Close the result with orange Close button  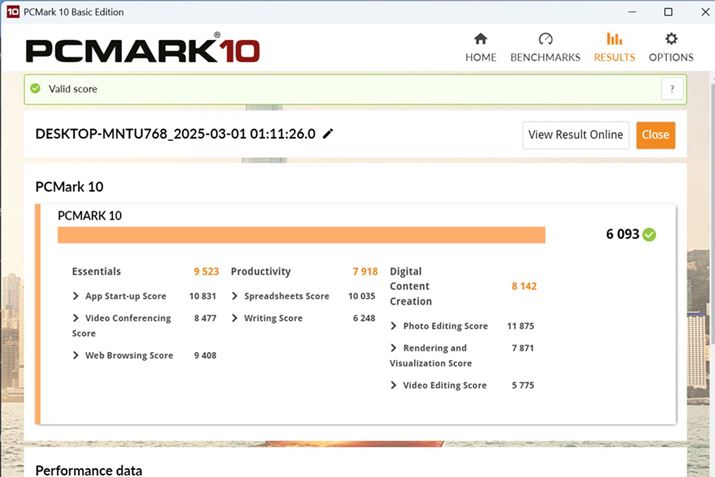tap(655, 135)
